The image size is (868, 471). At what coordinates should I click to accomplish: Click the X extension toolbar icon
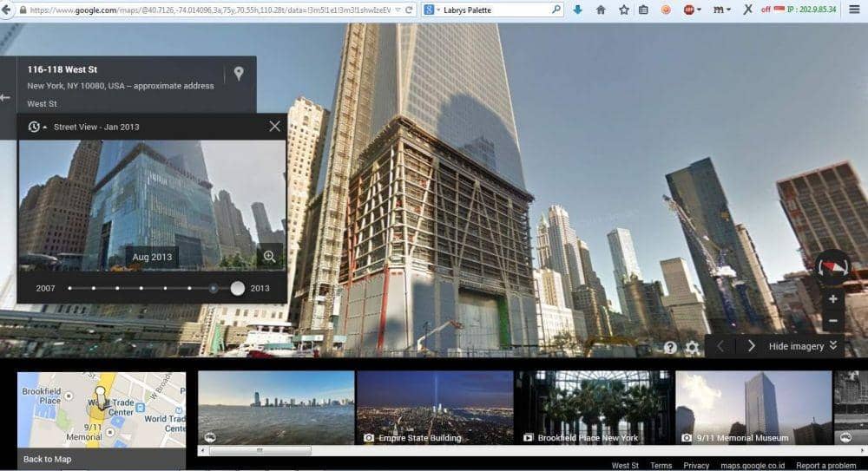(747, 10)
